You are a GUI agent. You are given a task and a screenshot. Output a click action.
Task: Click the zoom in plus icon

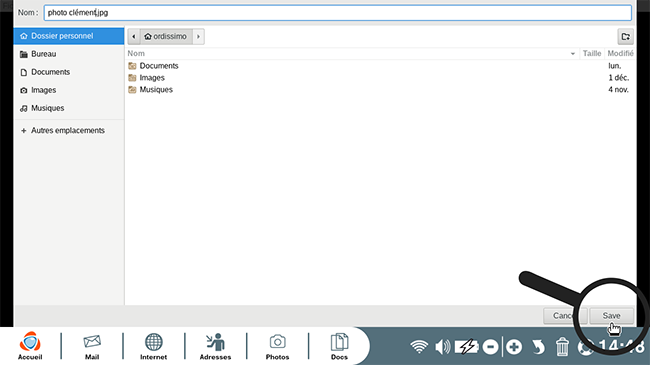point(514,346)
